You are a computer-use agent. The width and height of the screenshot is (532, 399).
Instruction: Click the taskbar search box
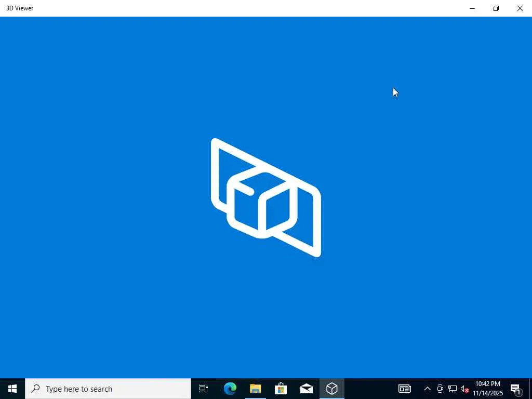[x=108, y=389]
